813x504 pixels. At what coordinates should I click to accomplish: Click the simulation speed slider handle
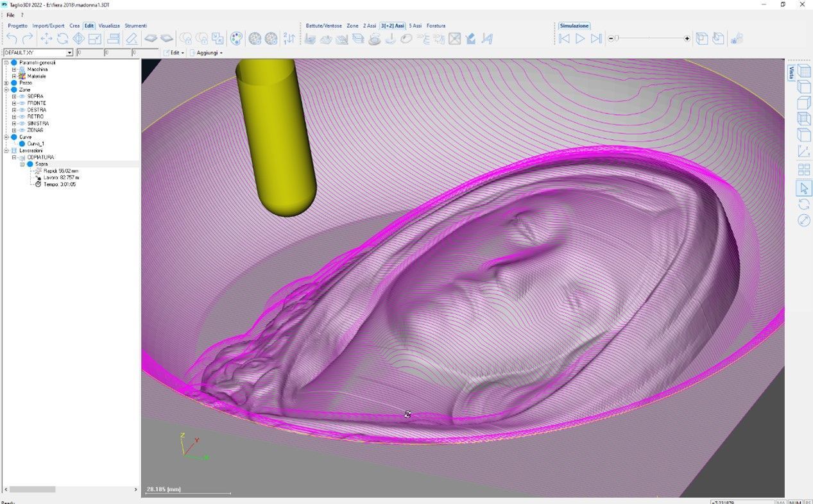point(616,39)
